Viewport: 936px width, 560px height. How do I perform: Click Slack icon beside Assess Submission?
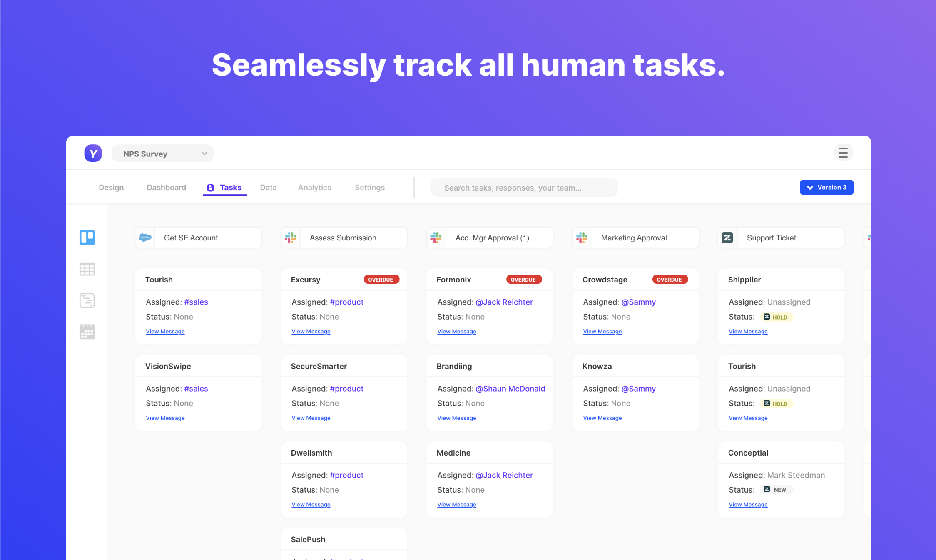[x=291, y=238]
